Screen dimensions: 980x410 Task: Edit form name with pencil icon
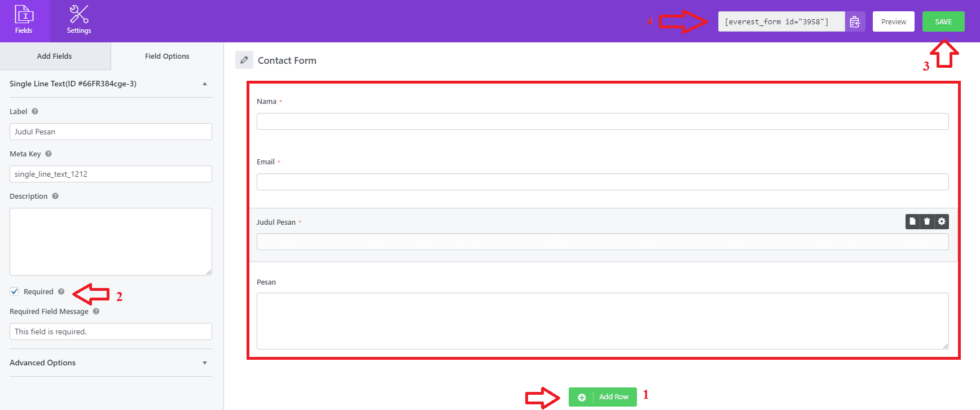tap(244, 60)
